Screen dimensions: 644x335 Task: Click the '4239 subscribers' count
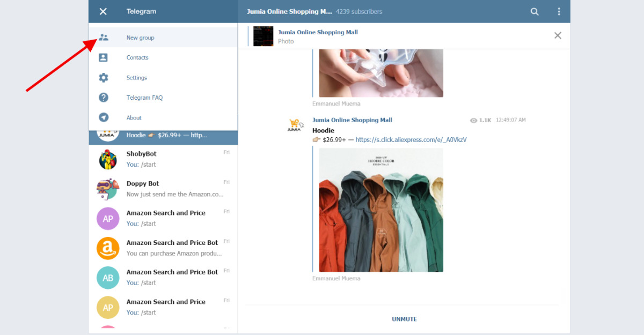(x=359, y=11)
